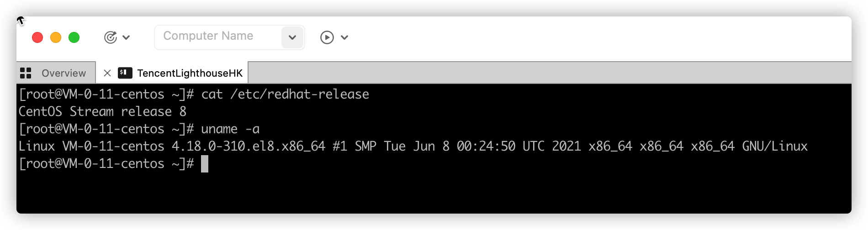Screen dimensions: 868x230
Task: Click the cat /etc/redhat-release command text
Action: [285, 94]
